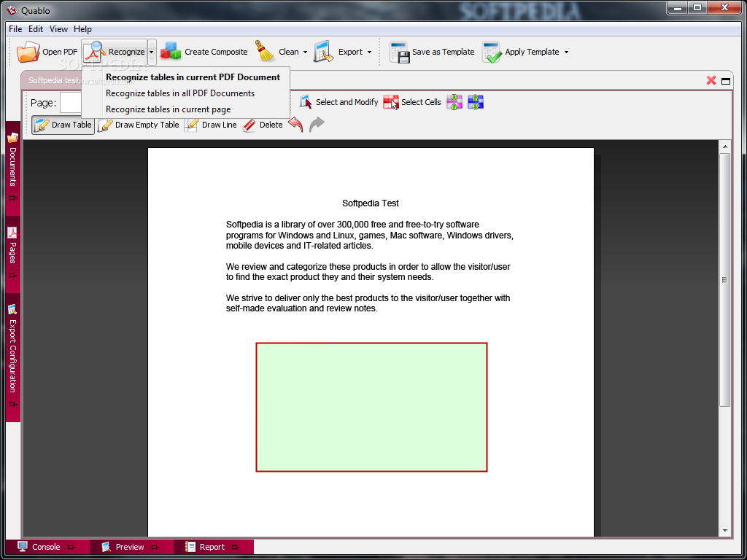Click the Page number input field
The image size is (747, 560).
(x=71, y=102)
